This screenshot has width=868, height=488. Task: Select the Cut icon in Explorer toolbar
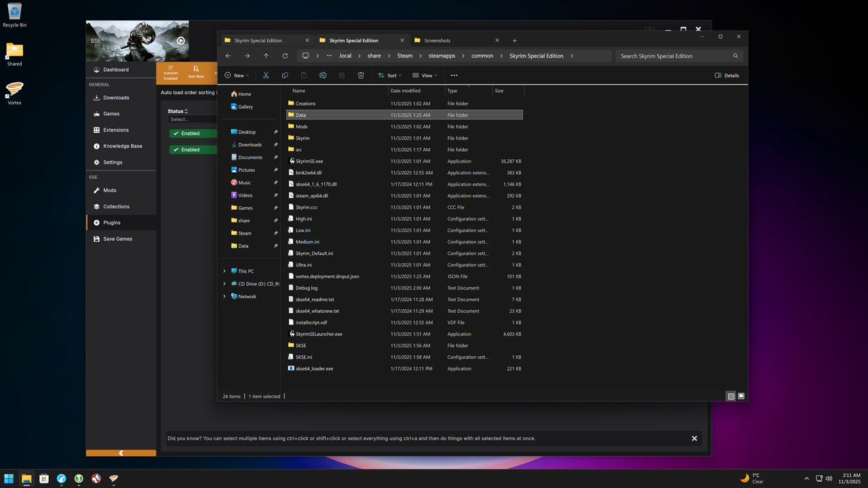(266, 75)
